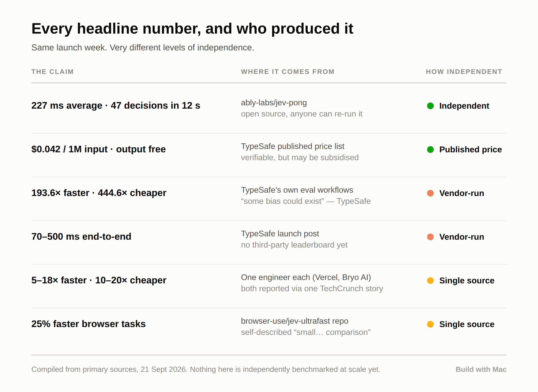
Task: Click the green dot beside Independent
Action: click(x=430, y=106)
